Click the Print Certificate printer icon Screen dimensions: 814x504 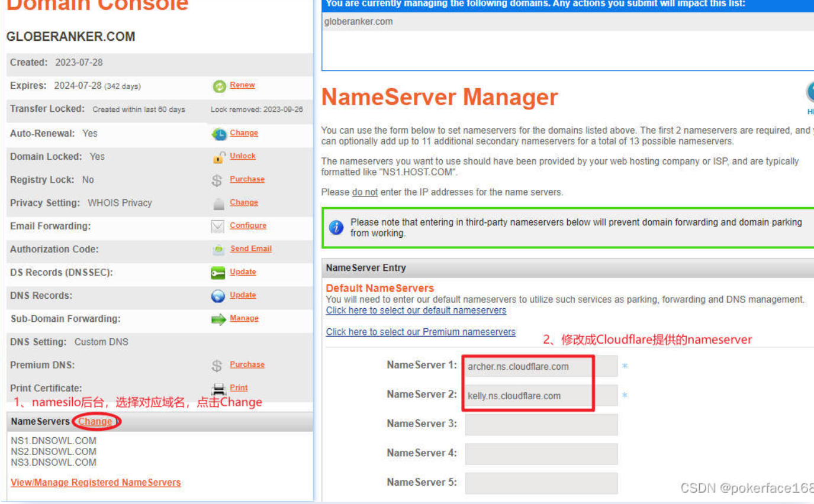click(219, 389)
